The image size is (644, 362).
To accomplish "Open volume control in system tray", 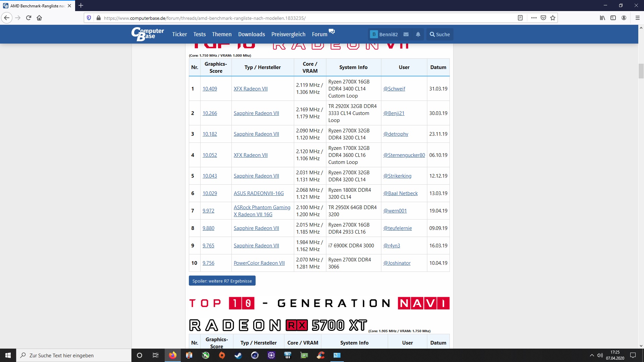I will pos(600,355).
